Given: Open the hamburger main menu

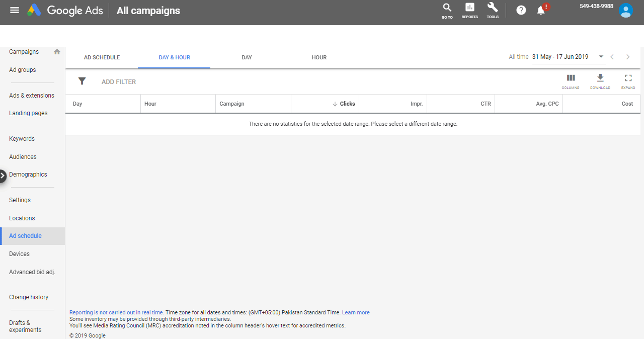Looking at the screenshot, I should point(15,10).
